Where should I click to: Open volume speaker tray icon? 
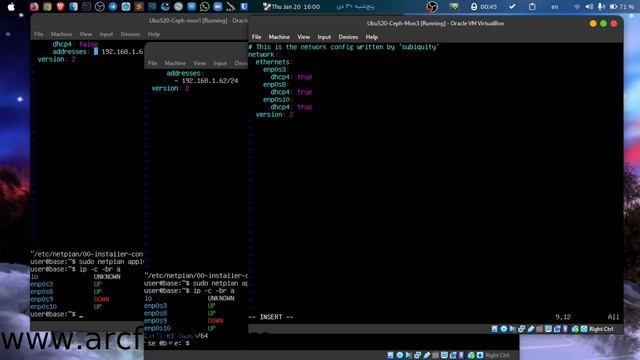589,7
